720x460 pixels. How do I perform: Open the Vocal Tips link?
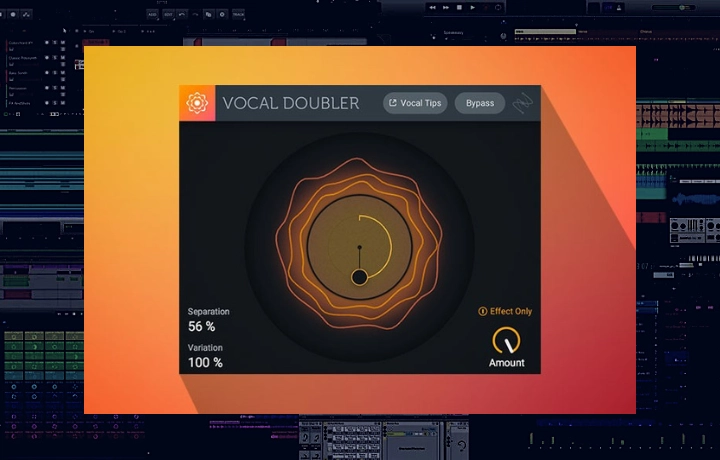tap(415, 103)
